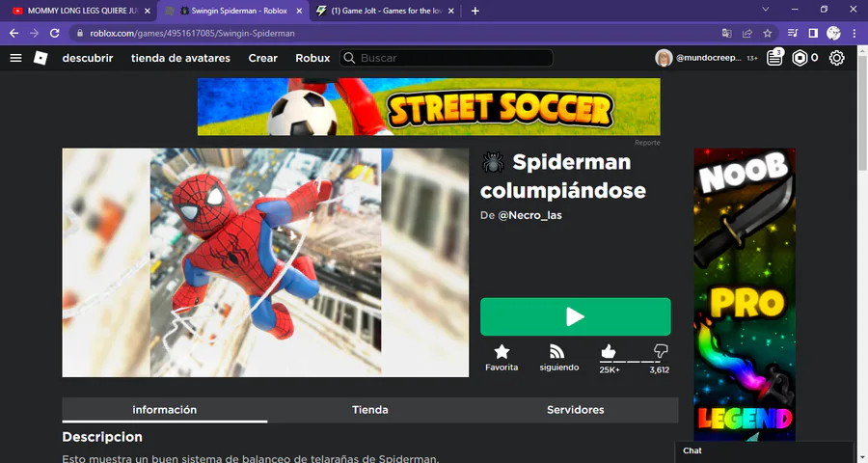The height and width of the screenshot is (463, 868).
Task: Open the Servidores tab
Action: 575,410
